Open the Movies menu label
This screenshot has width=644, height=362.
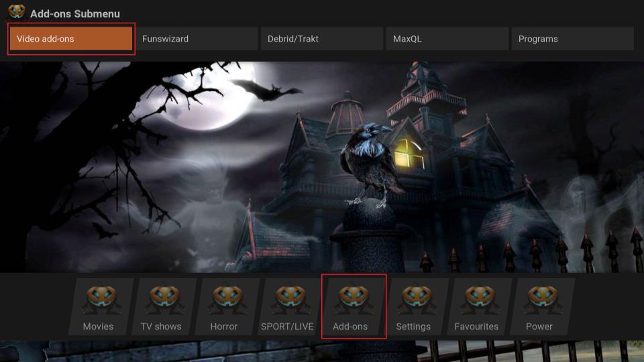[98, 326]
